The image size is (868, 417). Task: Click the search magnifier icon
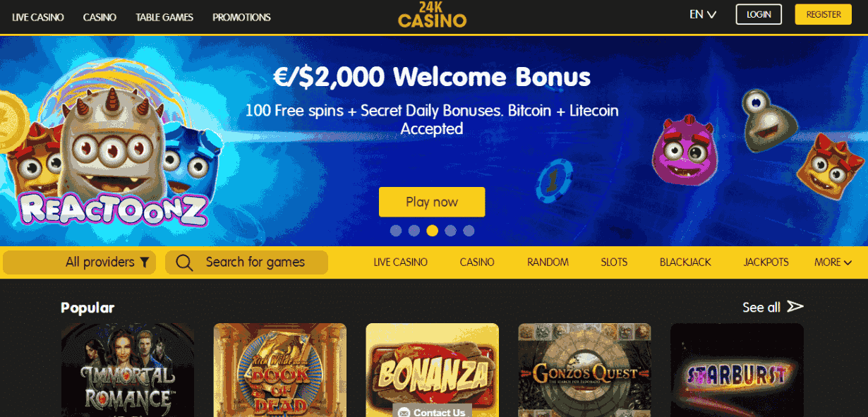(184, 262)
